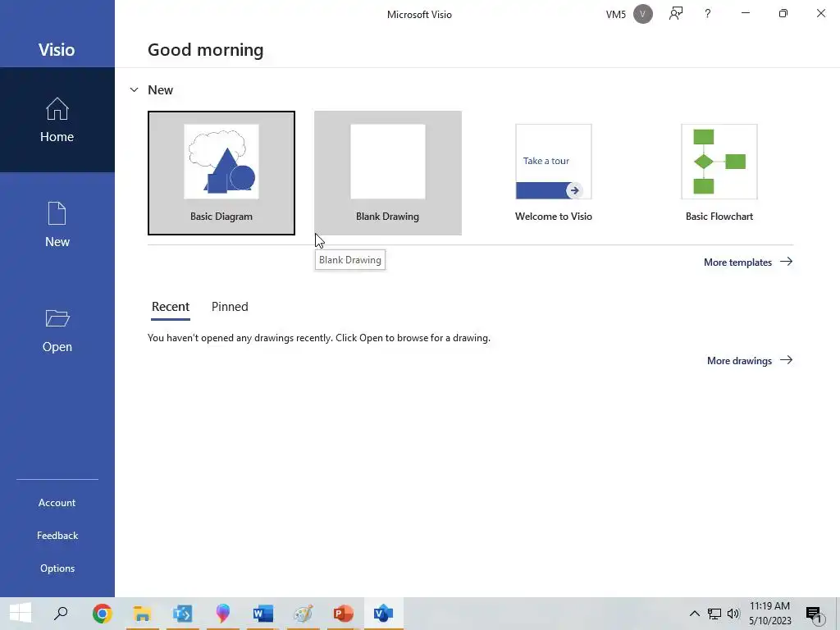Open volume speaker tray icon

tap(733, 614)
